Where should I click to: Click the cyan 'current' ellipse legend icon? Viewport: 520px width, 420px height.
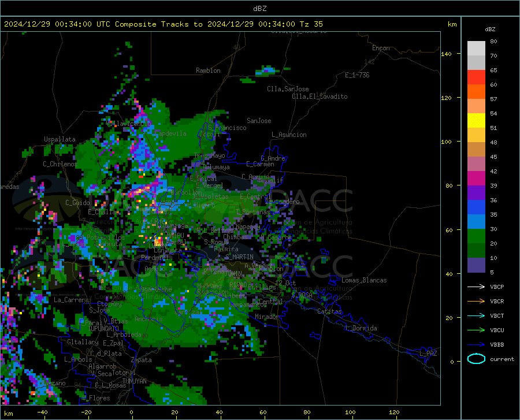[x=476, y=359]
